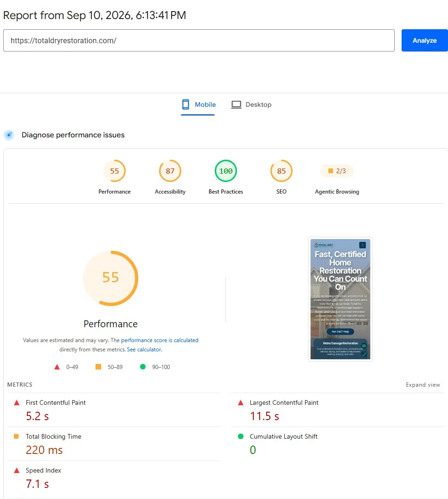Click the mobile phone icon

click(186, 105)
